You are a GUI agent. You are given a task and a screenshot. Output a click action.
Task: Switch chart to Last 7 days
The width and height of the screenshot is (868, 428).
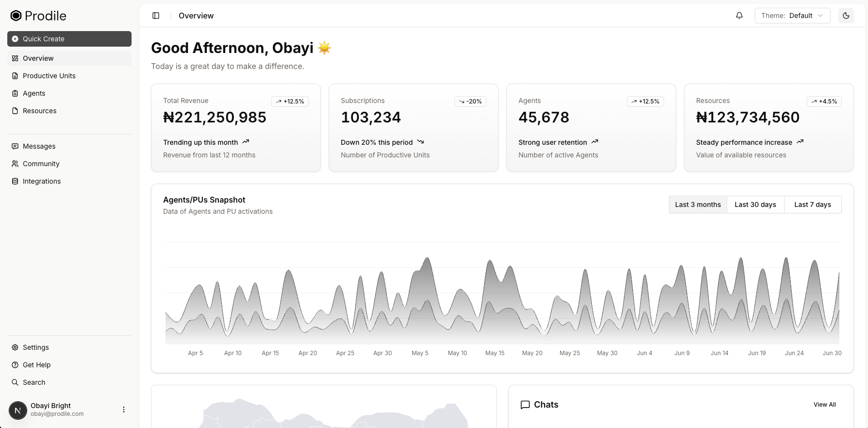tap(812, 205)
